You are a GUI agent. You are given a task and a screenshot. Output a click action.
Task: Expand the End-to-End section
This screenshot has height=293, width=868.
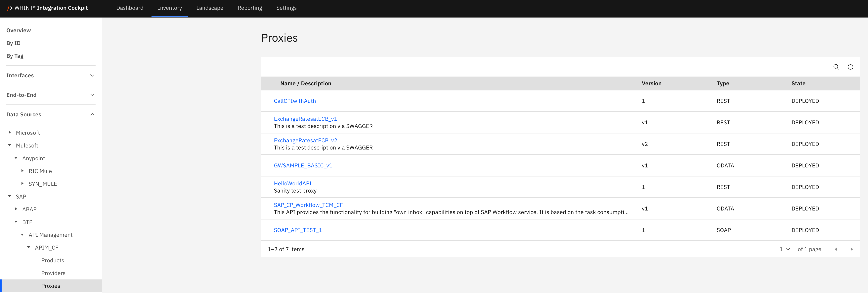[51, 95]
